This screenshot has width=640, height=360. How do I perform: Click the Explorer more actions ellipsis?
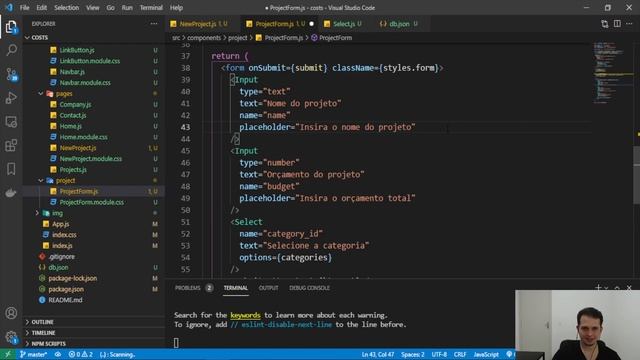click(x=154, y=24)
